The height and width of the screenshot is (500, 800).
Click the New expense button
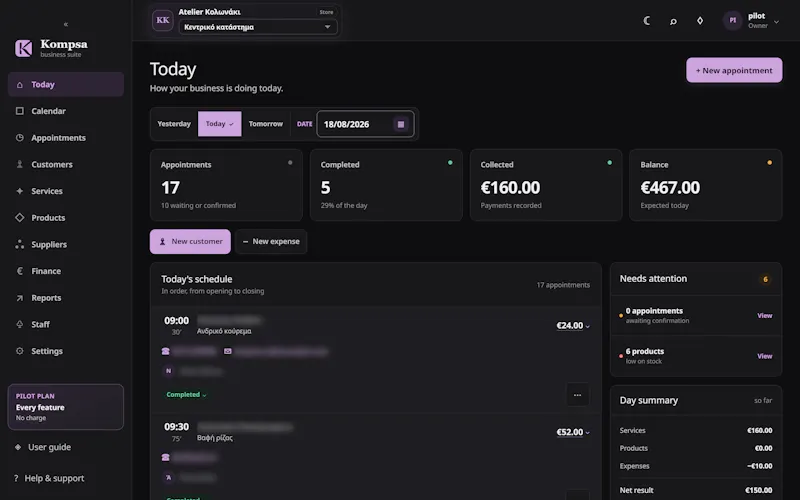pos(271,241)
